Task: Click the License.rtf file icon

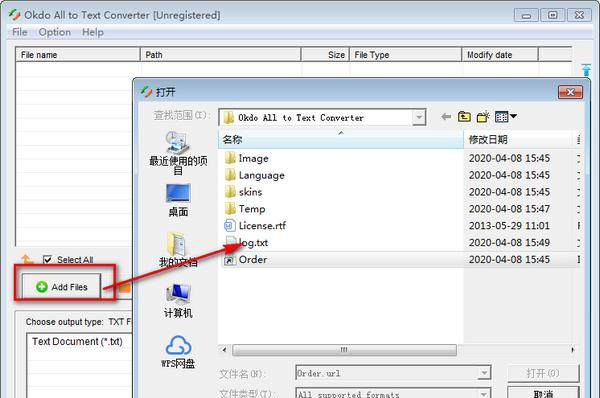Action: [x=230, y=225]
